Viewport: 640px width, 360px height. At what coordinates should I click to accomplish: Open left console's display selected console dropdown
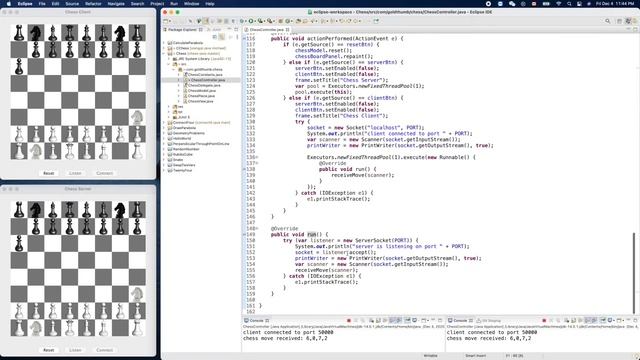click(x=418, y=320)
